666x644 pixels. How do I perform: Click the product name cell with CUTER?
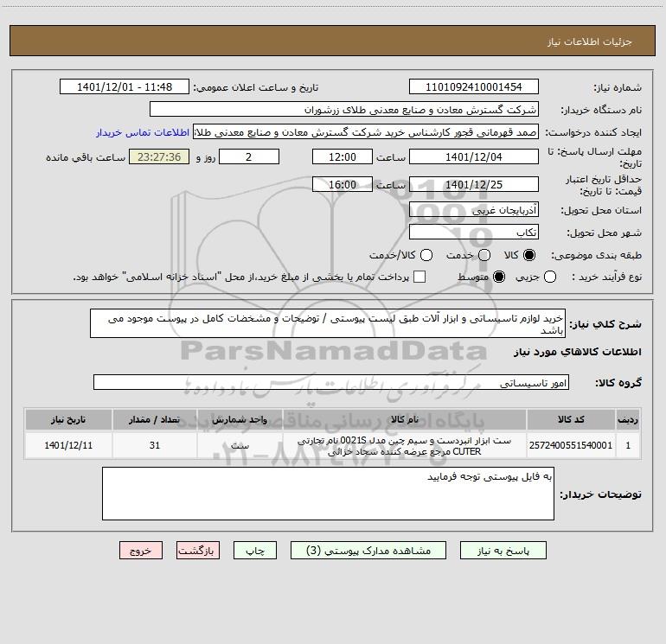tap(405, 446)
